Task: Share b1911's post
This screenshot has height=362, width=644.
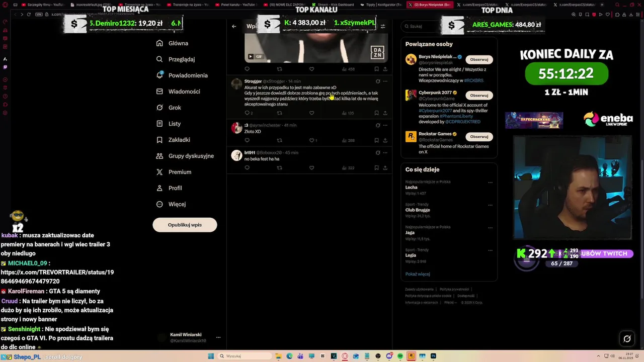Action: (x=385, y=168)
